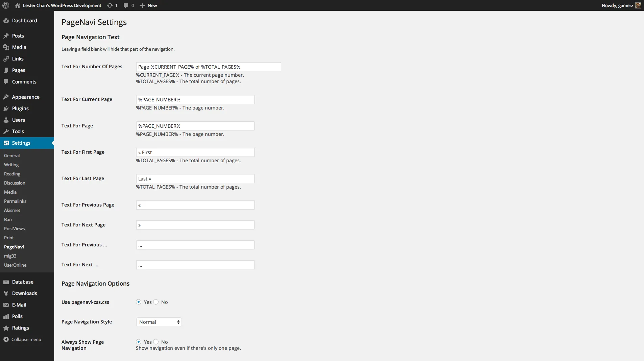Image resolution: width=644 pixels, height=361 pixels.
Task: Open Lester Chan's WordPress Development site link
Action: [62, 5]
